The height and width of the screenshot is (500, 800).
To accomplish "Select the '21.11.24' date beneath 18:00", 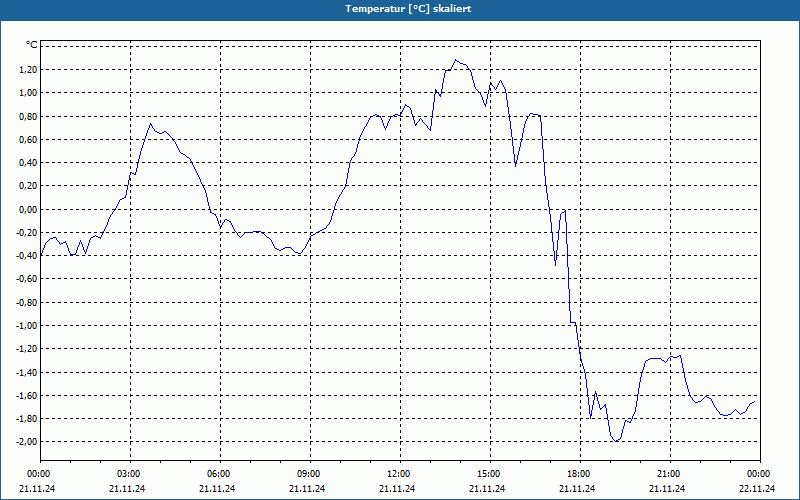I will (577, 488).
